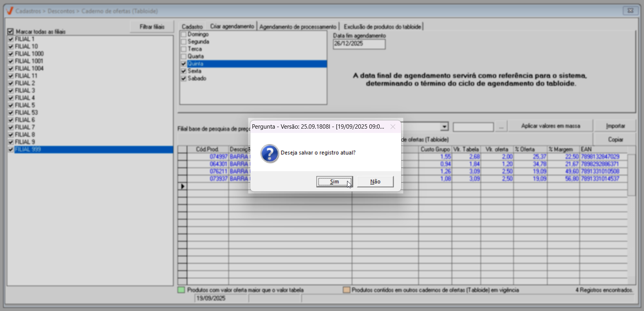Open the dropdown arrow left of the value field
The height and width of the screenshot is (311, 644).
click(x=444, y=127)
